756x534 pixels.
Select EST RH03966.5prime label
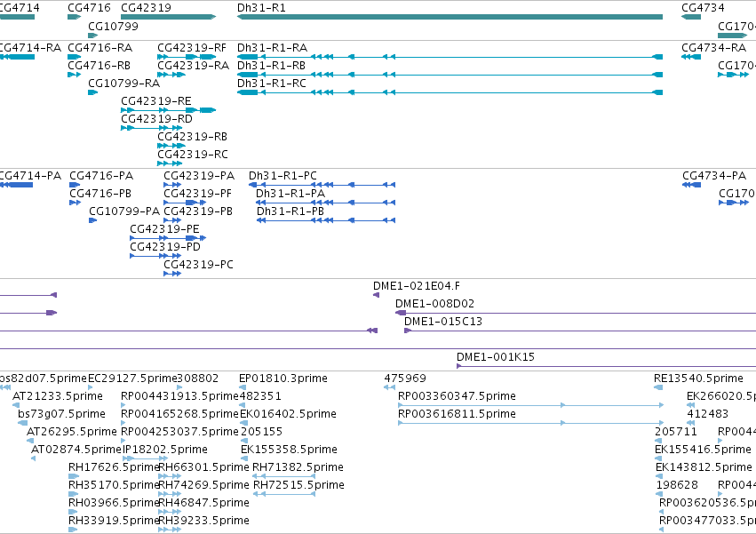click(114, 504)
